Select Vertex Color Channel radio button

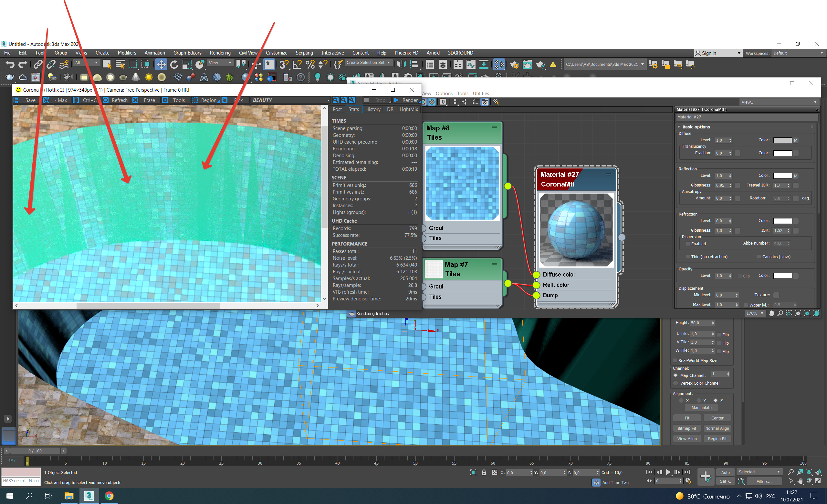tap(675, 383)
